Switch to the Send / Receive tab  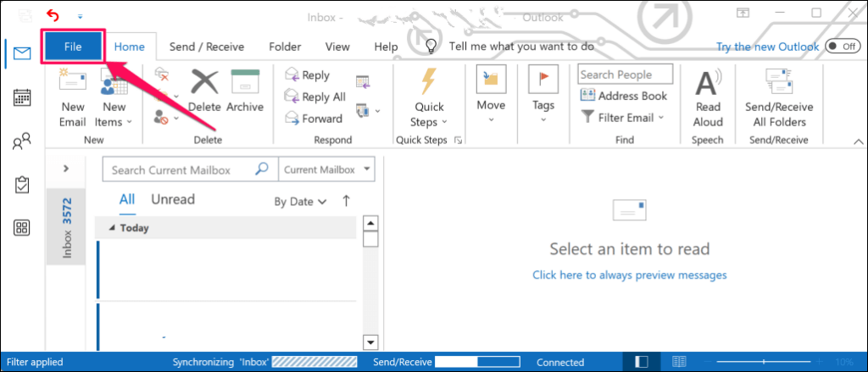207,47
